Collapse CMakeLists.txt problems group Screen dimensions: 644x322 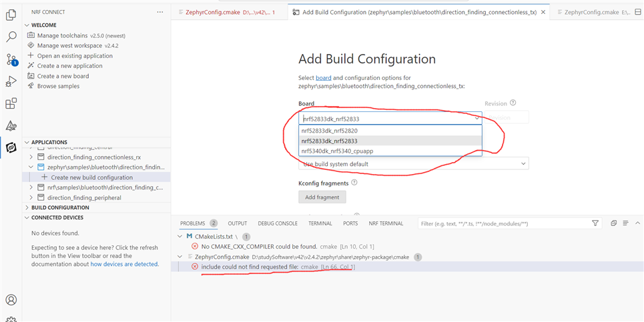[180, 237]
